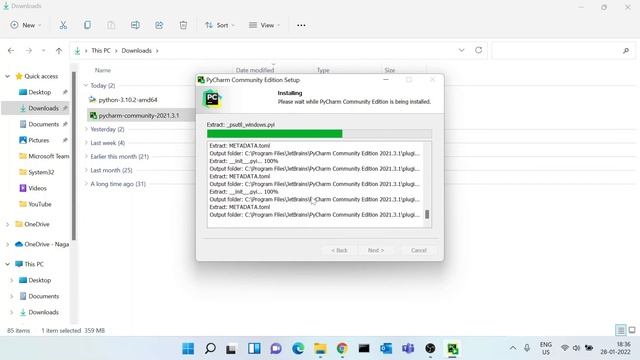
Task: Collapse the This PC tree node
Action: [x=7, y=264]
